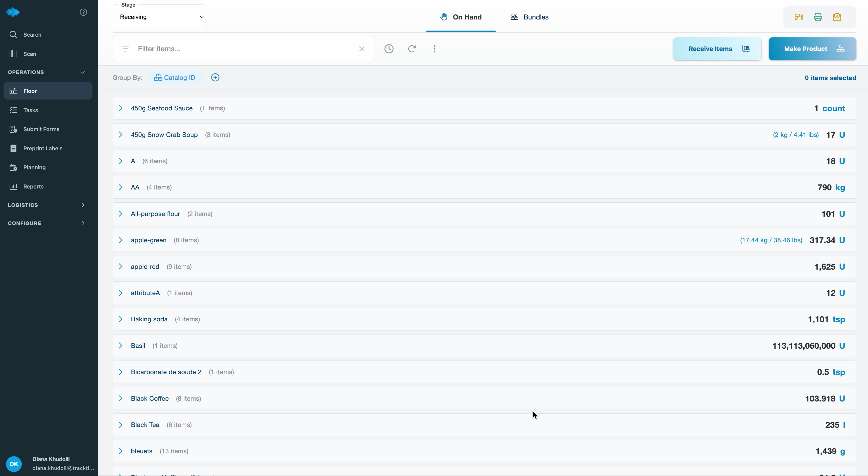Viewport: 868px width, 476px height.
Task: Add another Group By criterion
Action: coord(215,78)
